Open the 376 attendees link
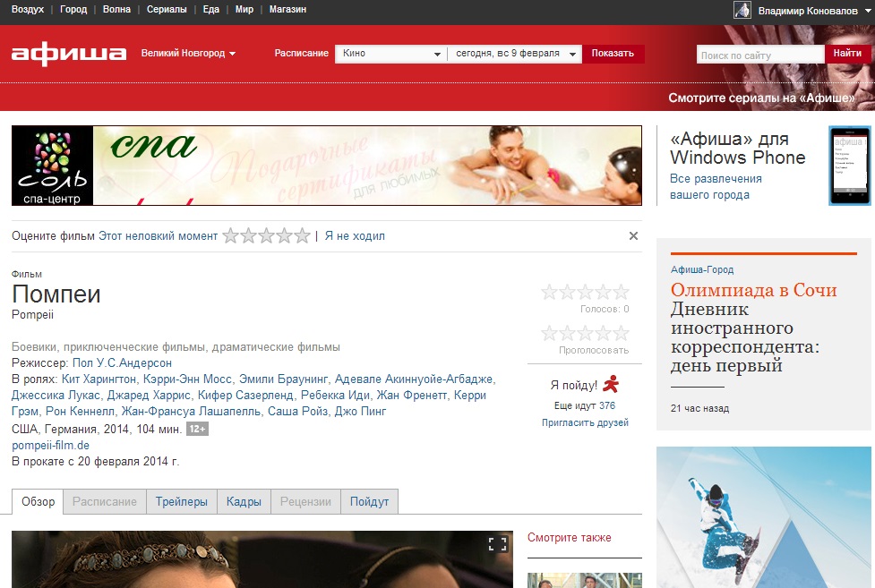875x588 pixels. coord(607,405)
